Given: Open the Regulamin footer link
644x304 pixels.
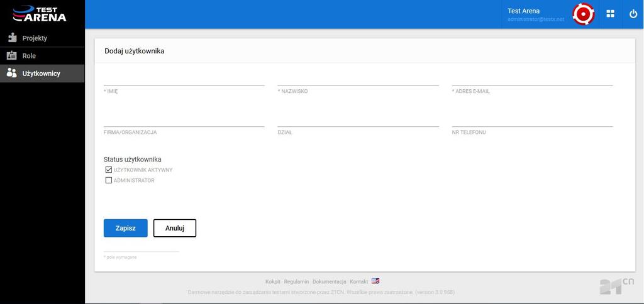Looking at the screenshot, I should tap(296, 281).
